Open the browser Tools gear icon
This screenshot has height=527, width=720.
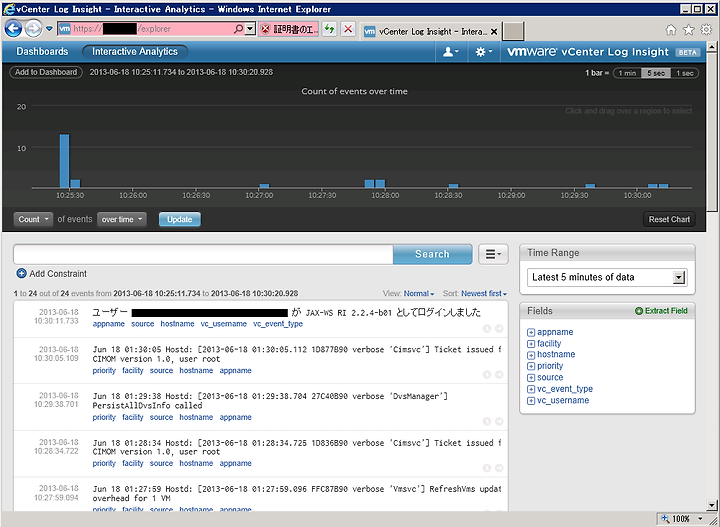pos(706,30)
